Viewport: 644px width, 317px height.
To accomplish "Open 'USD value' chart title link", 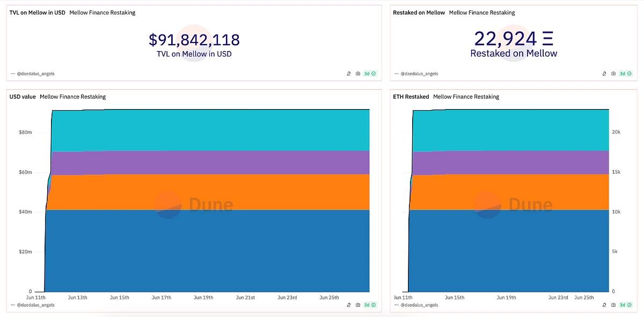I will coord(23,97).
